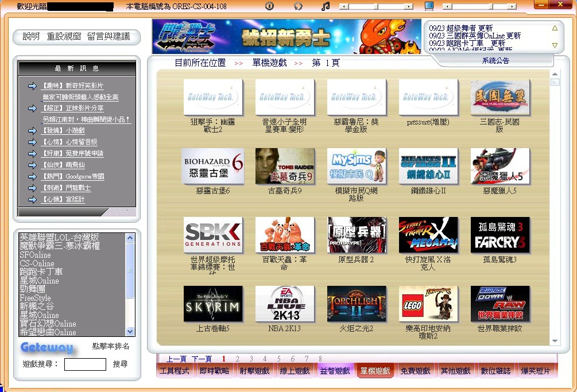Open the 民國無雙 game thumbnail
The image size is (577, 392).
pyautogui.click(x=500, y=97)
